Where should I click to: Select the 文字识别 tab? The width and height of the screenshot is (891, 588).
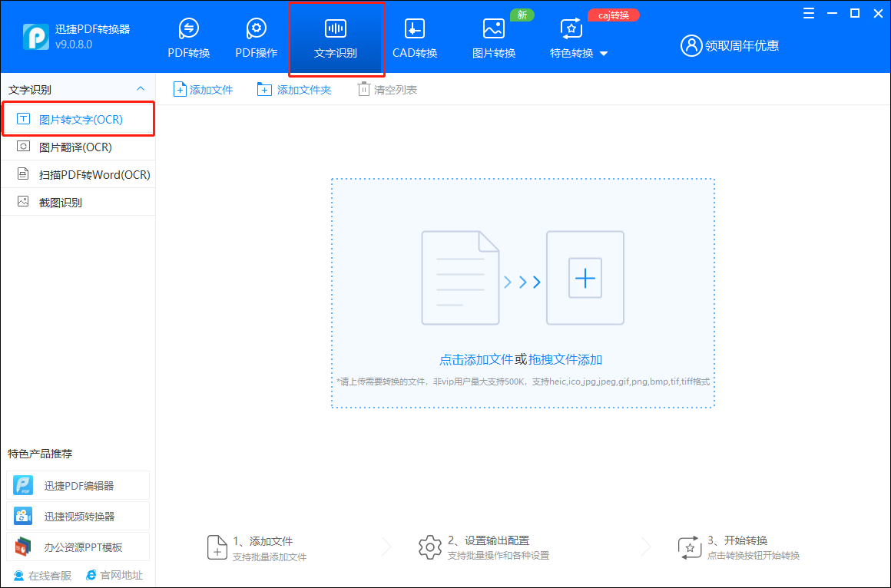point(336,38)
